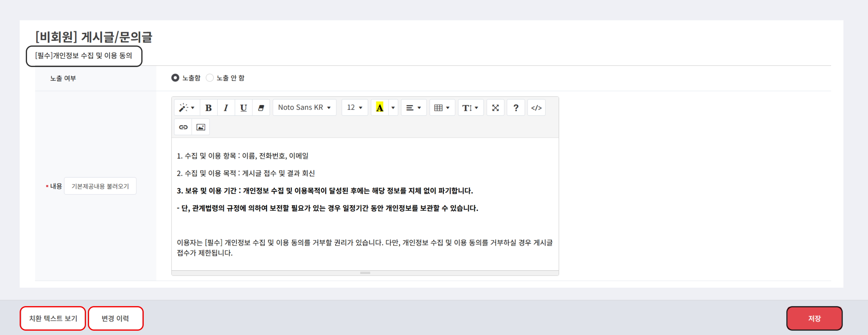Insert an image using picture icon
868x335 pixels.
point(201,127)
